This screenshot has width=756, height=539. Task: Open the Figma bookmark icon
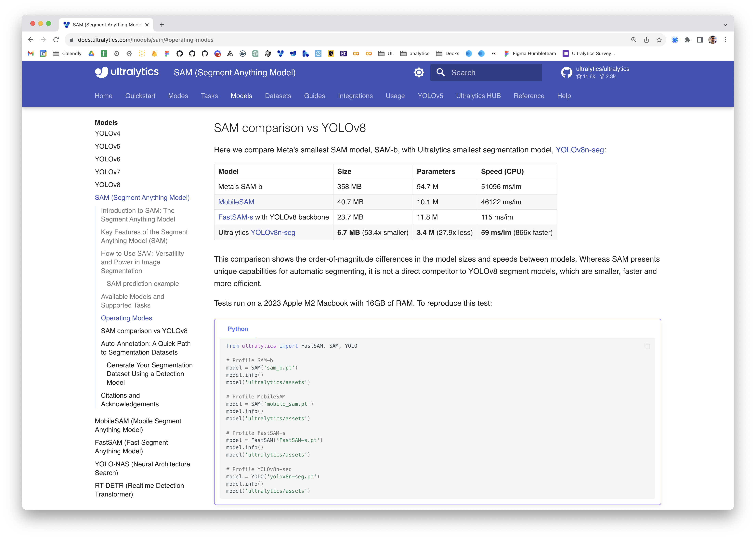click(x=167, y=53)
